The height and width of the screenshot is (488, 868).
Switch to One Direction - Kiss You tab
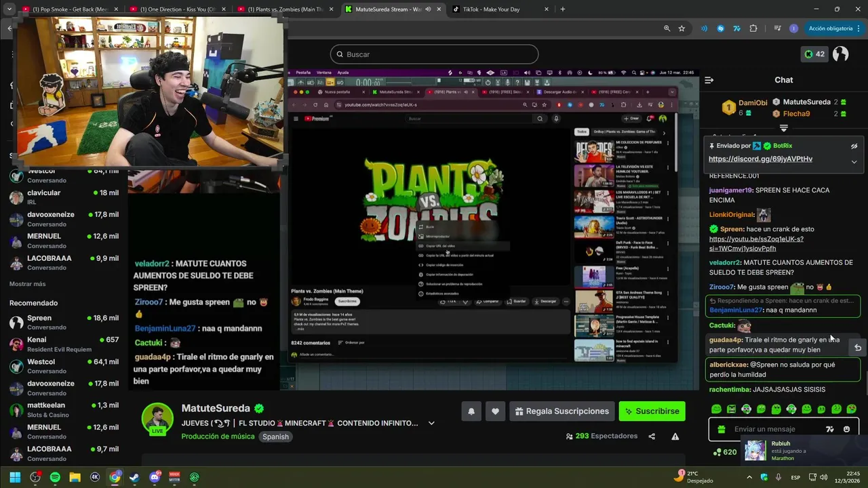point(177,9)
